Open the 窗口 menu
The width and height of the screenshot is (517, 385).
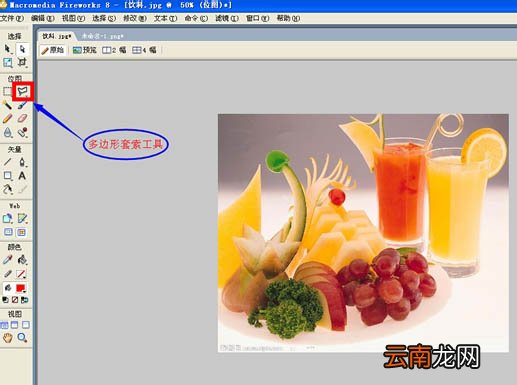click(x=257, y=18)
